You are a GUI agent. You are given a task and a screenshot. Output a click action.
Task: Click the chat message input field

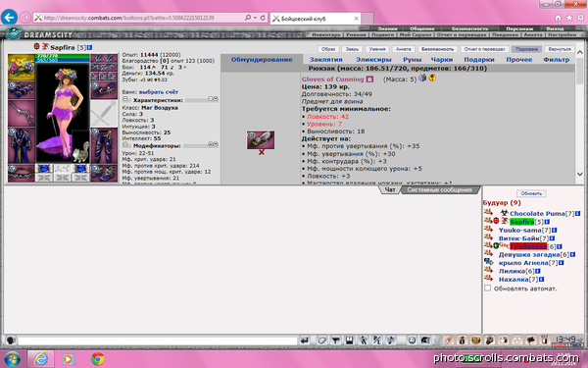click(x=158, y=341)
